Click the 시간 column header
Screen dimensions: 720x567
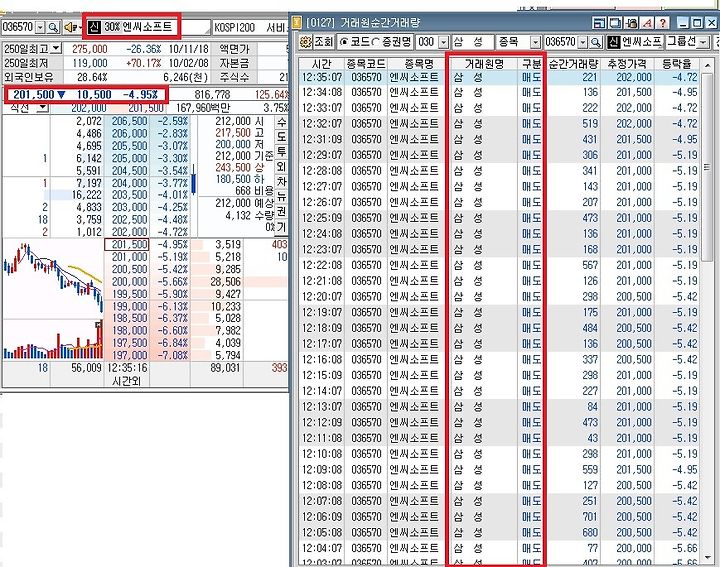click(x=321, y=63)
